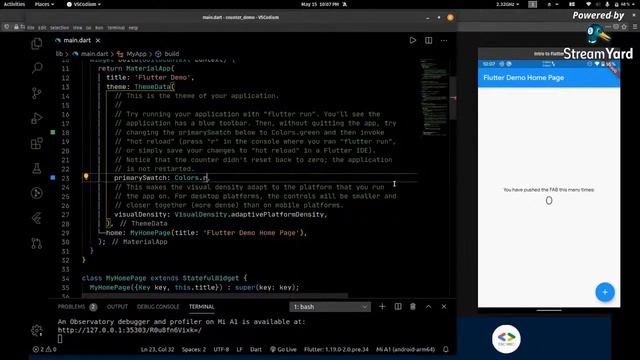
Task: Open the Selection menu
Action: click(60, 28)
